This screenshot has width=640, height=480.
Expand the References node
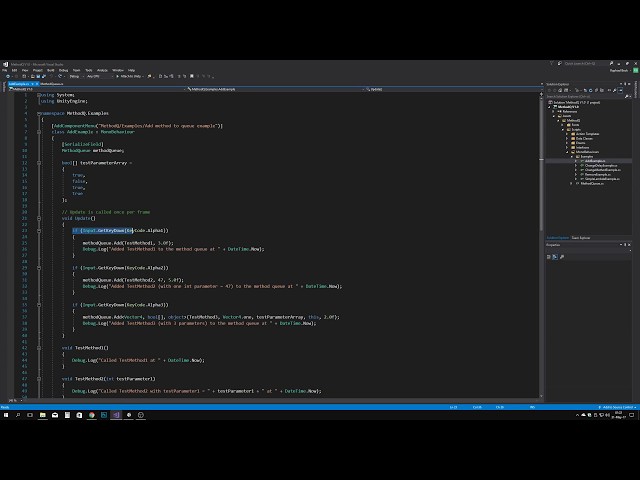(x=554, y=111)
